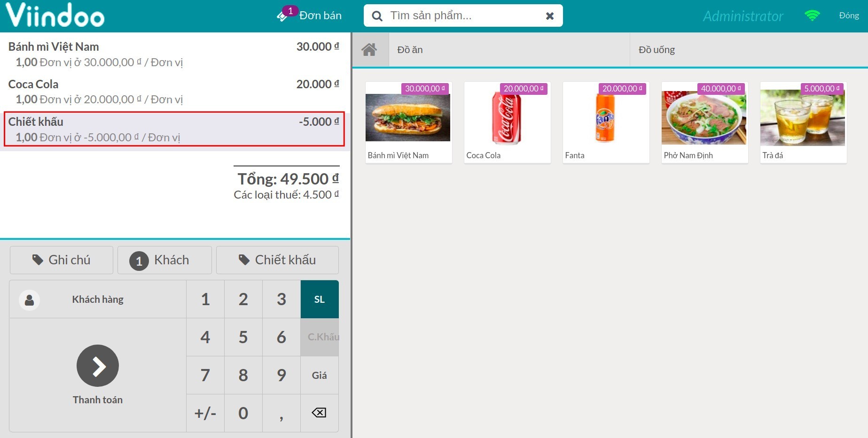This screenshot has height=438, width=868.
Task: Click the Viindoo logo
Action: pos(55,15)
